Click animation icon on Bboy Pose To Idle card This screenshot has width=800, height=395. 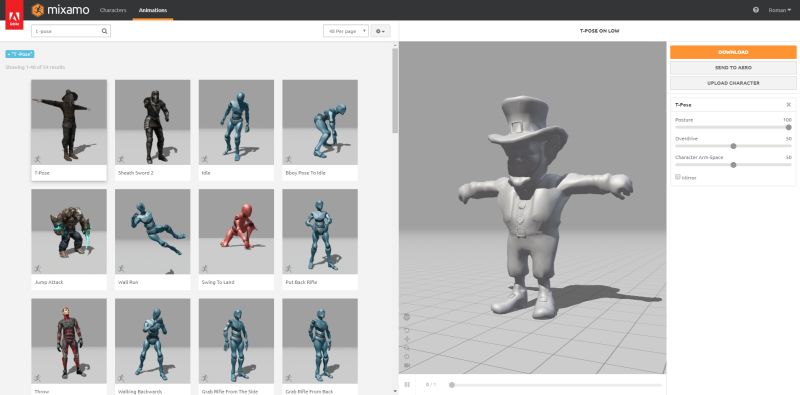click(288, 159)
